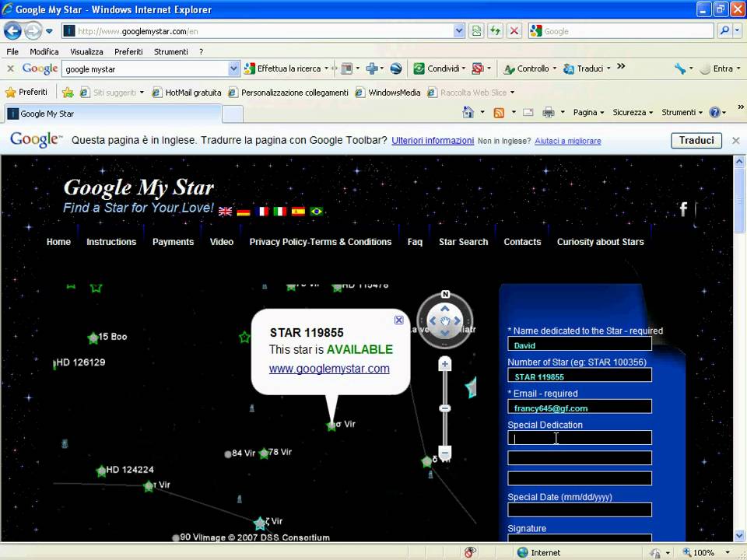Pan the sky map down
Image resolution: width=747 pixels, height=560 pixels.
444,333
